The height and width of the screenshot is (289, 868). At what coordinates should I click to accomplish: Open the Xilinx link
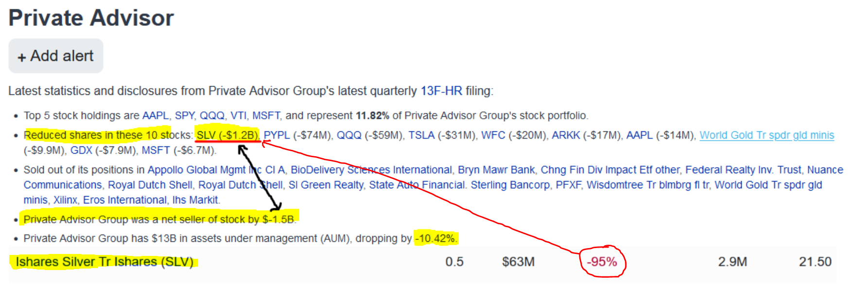click(65, 200)
